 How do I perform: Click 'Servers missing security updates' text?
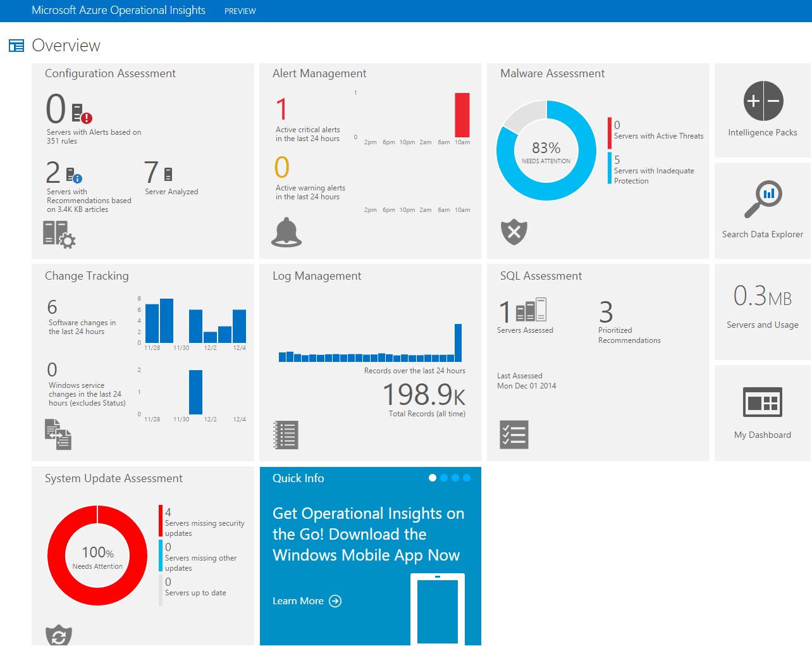pyautogui.click(x=204, y=528)
